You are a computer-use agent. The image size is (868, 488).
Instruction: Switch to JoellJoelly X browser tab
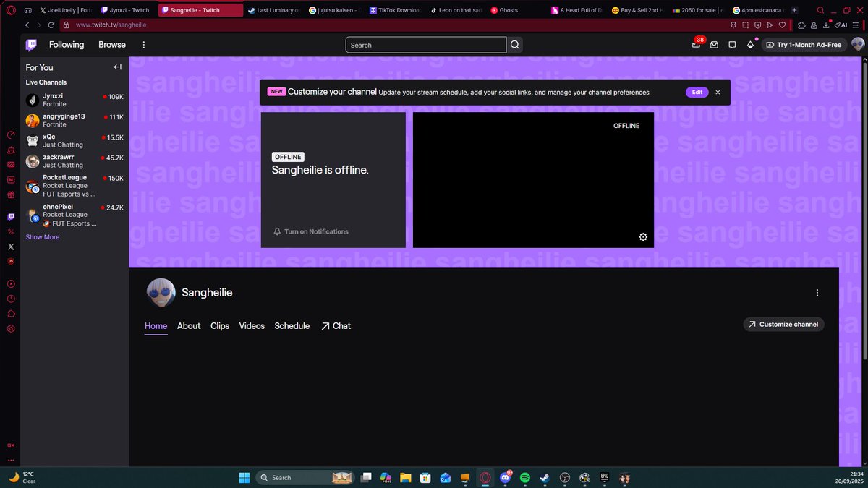click(65, 10)
